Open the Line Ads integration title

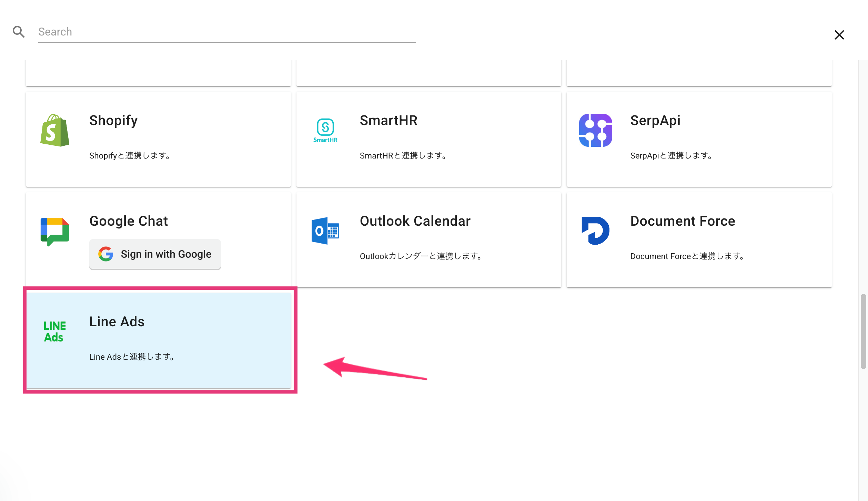[x=117, y=321]
